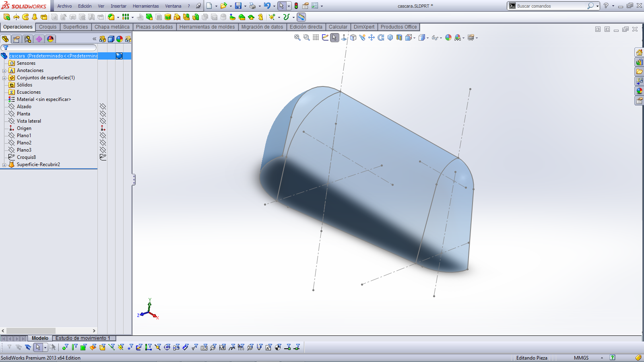Open the DisplayManager color ball tab
Viewport: 644px width, 362px height.
(50, 39)
